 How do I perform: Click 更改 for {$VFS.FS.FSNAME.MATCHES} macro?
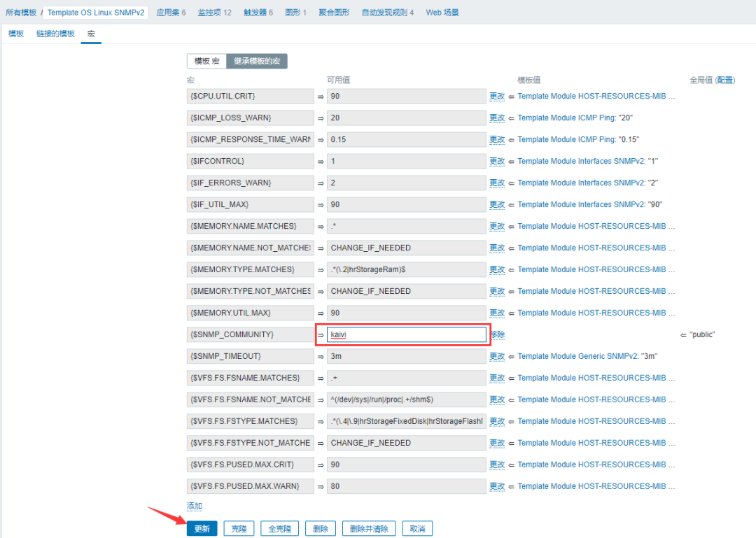coord(497,378)
